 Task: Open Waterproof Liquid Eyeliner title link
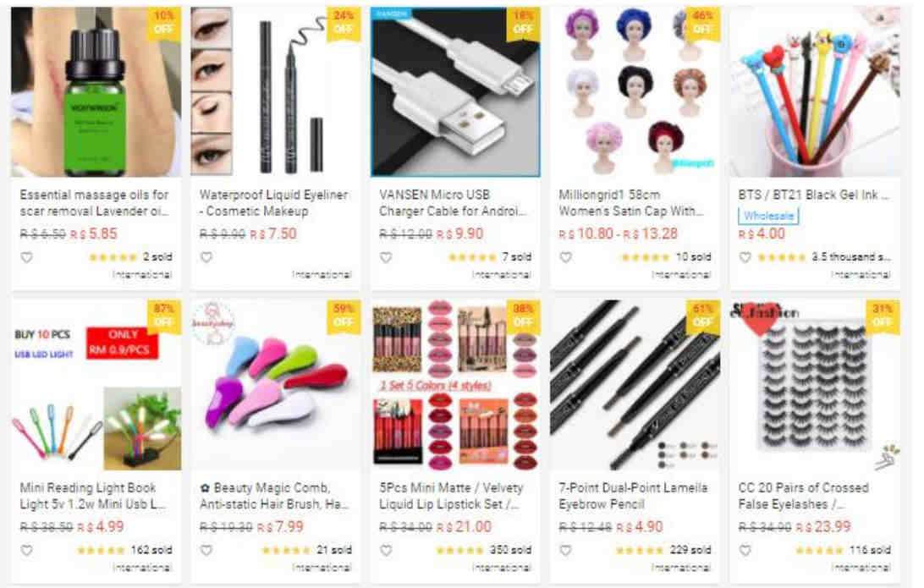(273, 203)
